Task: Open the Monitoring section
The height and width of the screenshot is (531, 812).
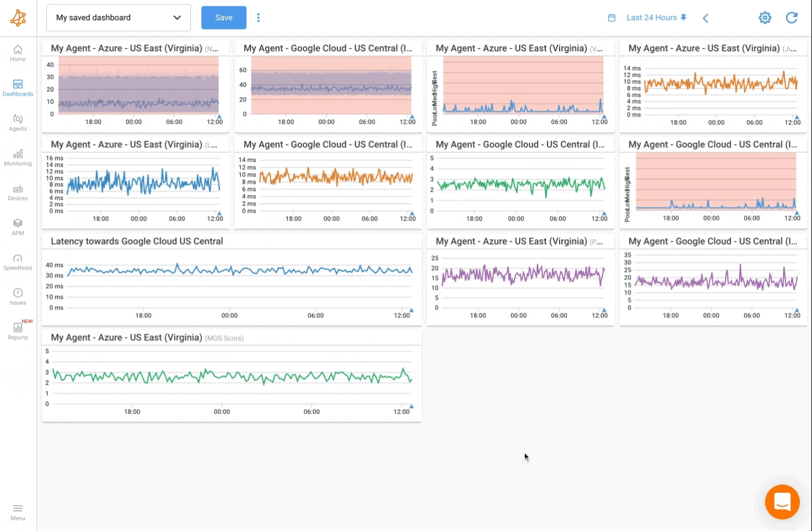Action: (17, 158)
